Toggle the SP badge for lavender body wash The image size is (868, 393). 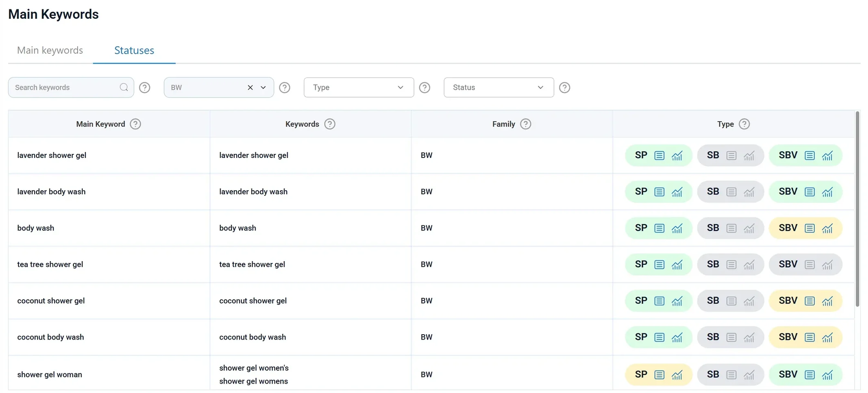tap(641, 192)
